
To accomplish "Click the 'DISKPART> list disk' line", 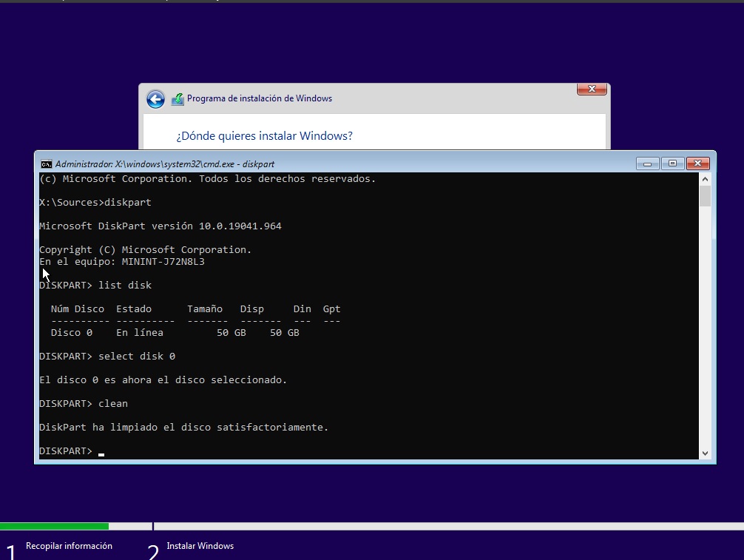I will point(95,286).
